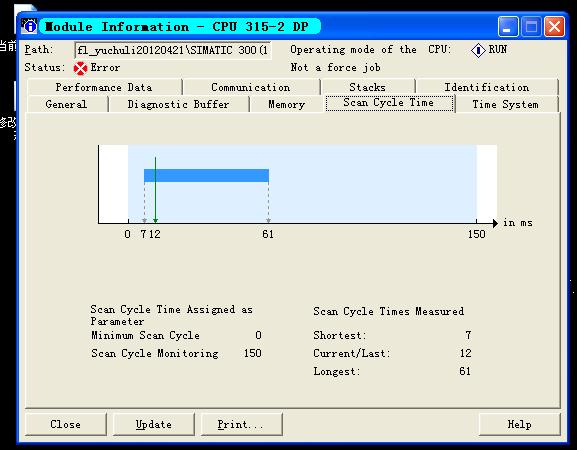This screenshot has width=577, height=450.
Task: Click the 150 axis label
Action: [477, 234]
